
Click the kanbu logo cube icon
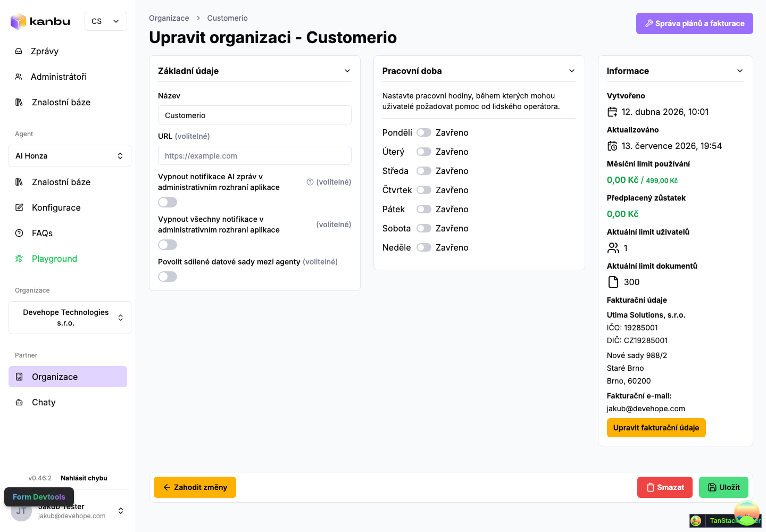tap(19, 21)
